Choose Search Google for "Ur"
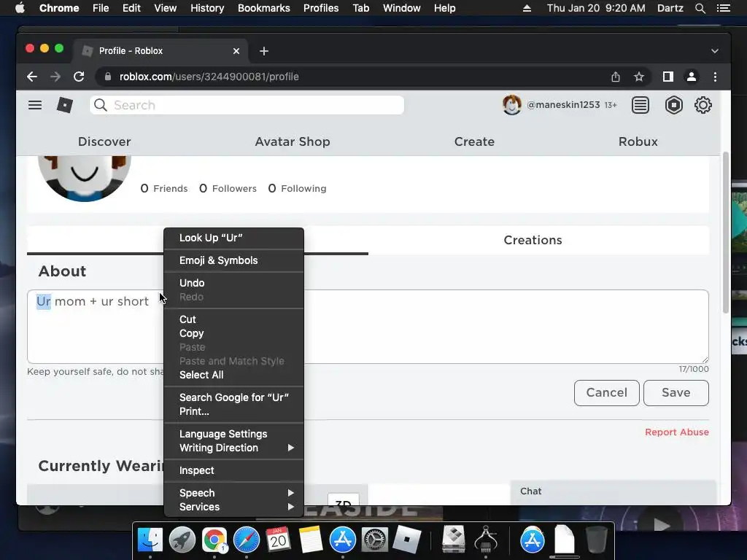The height and width of the screenshot is (560, 747). pyautogui.click(x=233, y=397)
